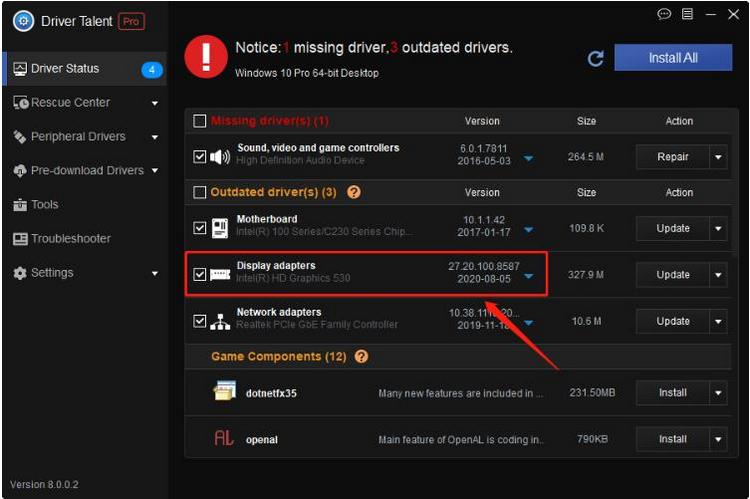Screen dimensions: 750x499
Task: Open the Motherboard Update dropdown arrow
Action: (718, 228)
